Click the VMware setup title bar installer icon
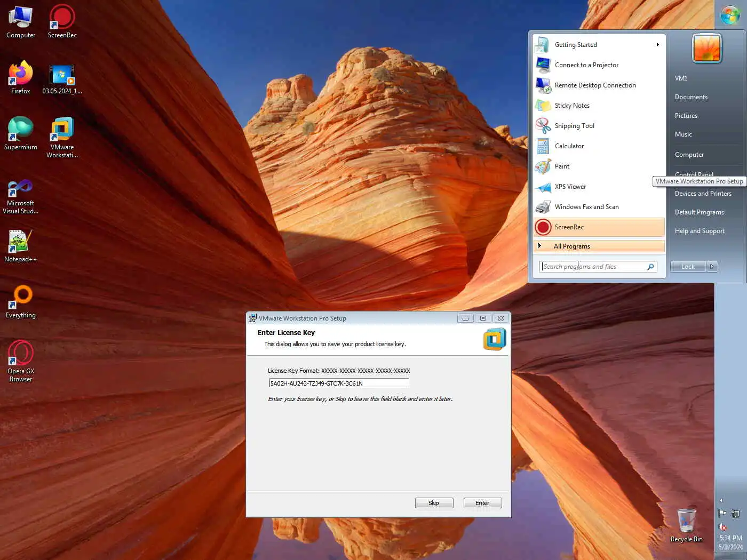This screenshot has width=747, height=560. pyautogui.click(x=253, y=318)
